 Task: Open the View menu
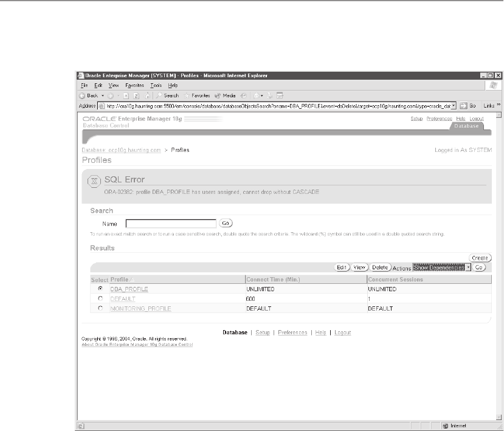click(x=114, y=85)
